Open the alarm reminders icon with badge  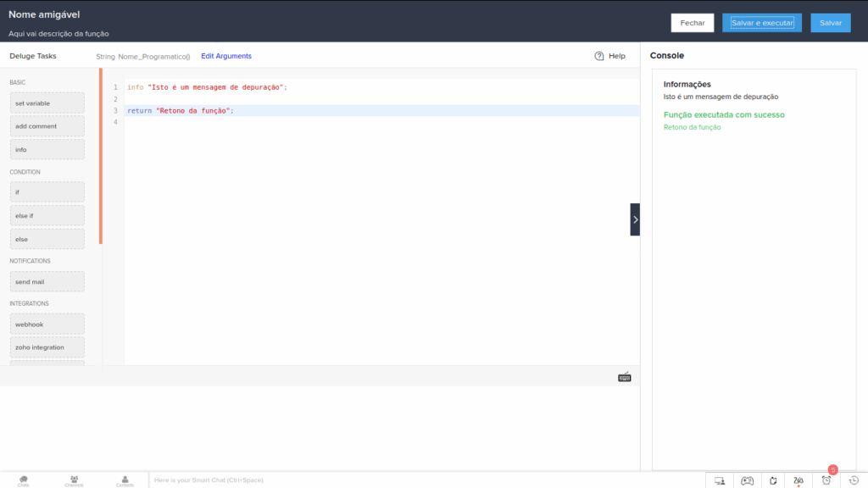pos(826,480)
